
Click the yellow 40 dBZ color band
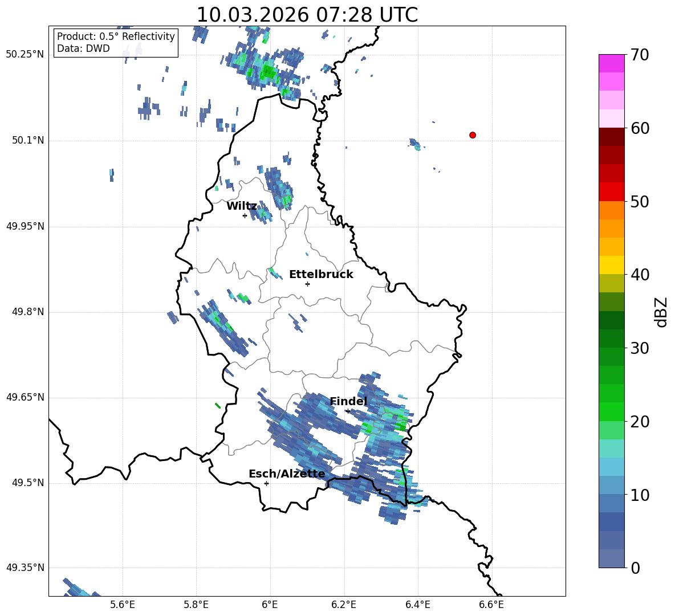(x=612, y=265)
